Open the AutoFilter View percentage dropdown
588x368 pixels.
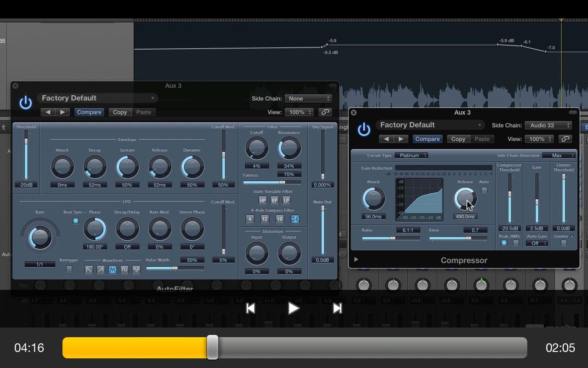click(299, 112)
